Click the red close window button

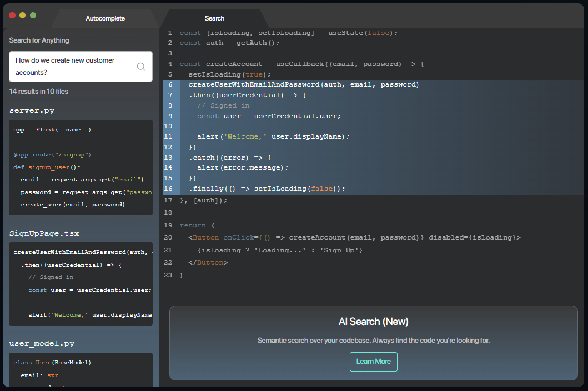[12, 16]
